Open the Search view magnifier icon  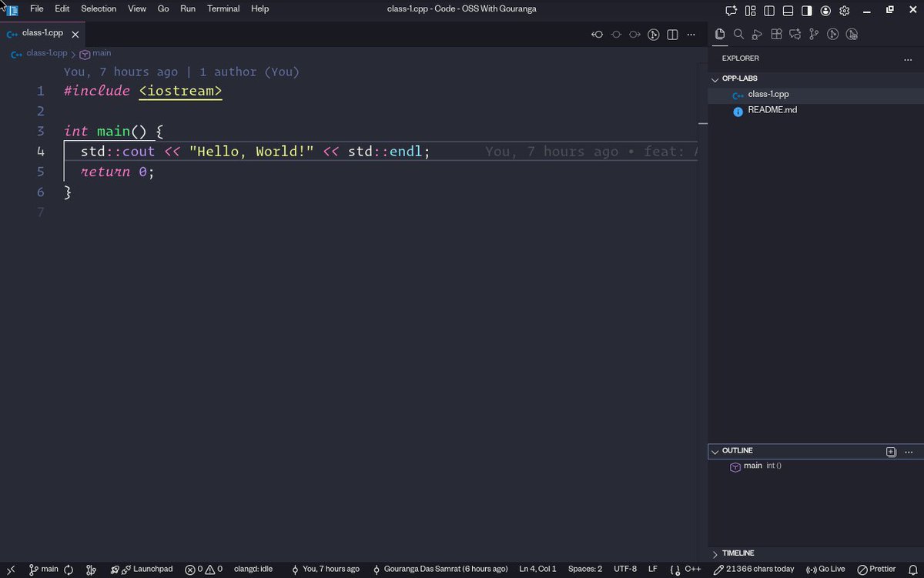click(738, 34)
